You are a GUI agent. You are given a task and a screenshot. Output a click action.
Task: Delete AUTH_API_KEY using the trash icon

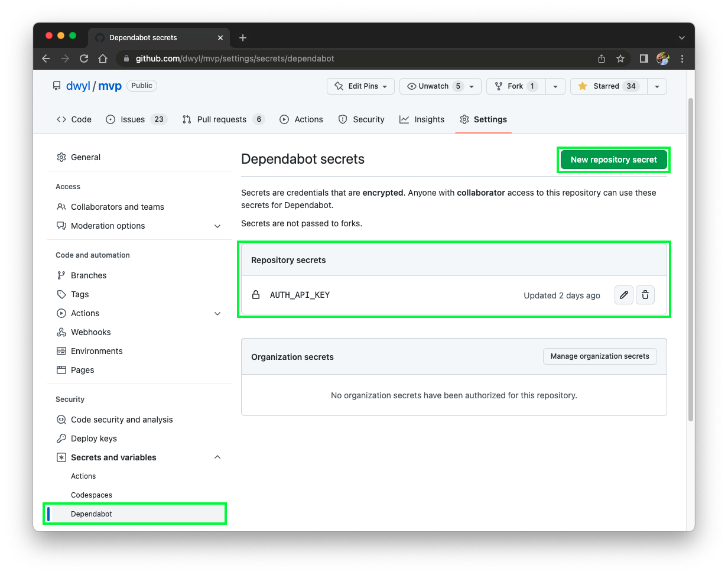[645, 295]
